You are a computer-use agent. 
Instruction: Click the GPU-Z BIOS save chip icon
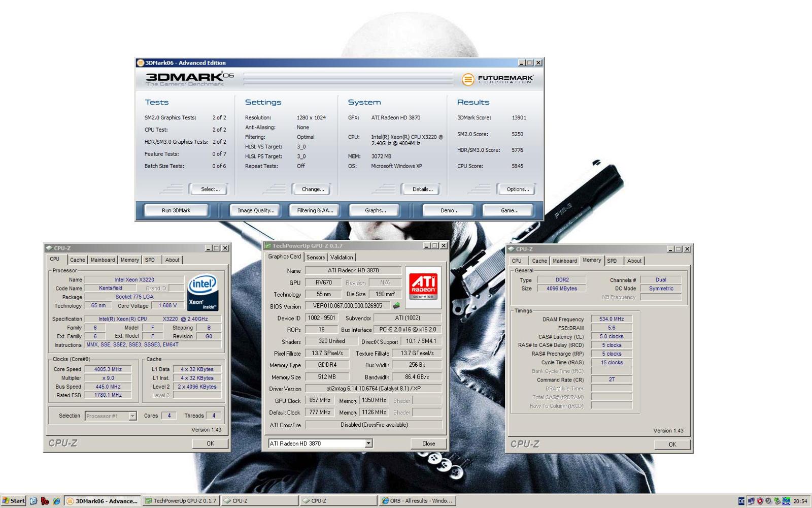coord(396,306)
